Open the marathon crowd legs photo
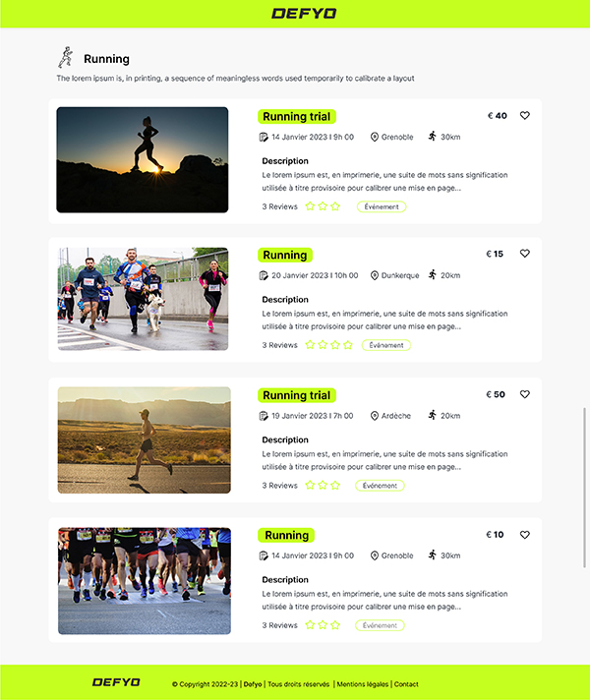The image size is (590, 700). (145, 581)
